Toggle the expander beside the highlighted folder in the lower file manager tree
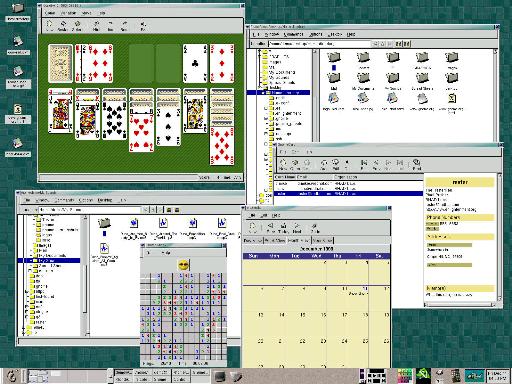This screenshot has width=512, height=384. [x=32, y=260]
